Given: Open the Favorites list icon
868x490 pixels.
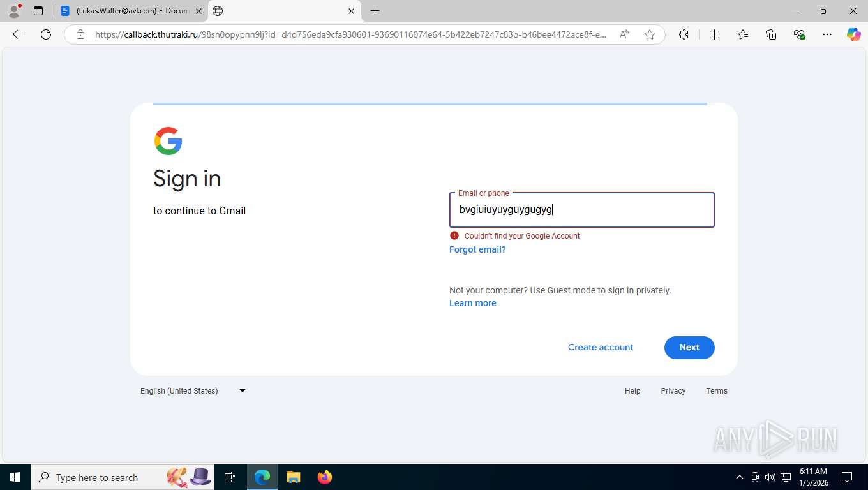Looking at the screenshot, I should coord(743,34).
